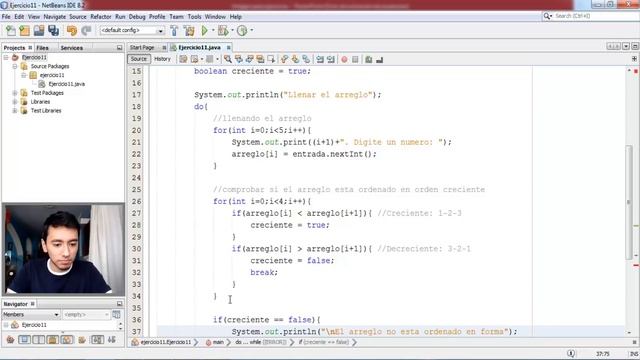Click the Find Next Occurrence icon
This screenshot has width=640, height=360.
249,60
